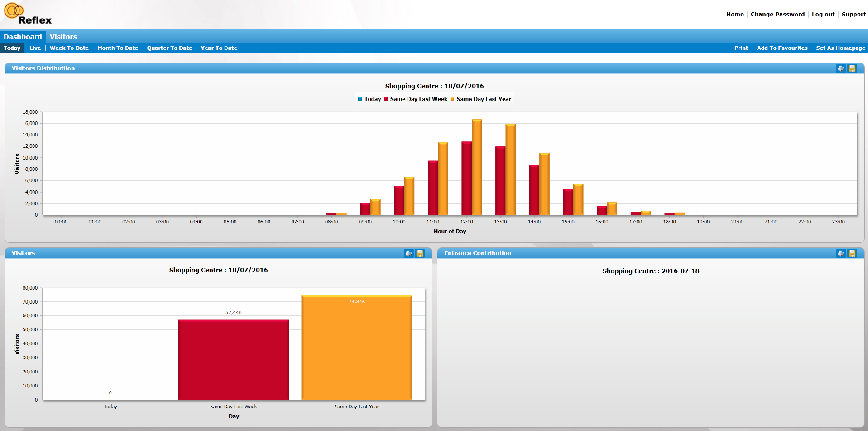
Task: Print the Visitors Distribution chart via printer icon
Action: pos(841,68)
